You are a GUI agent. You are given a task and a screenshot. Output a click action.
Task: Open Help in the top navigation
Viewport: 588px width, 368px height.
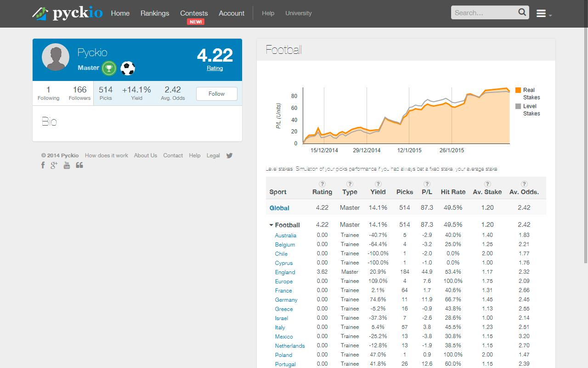click(x=268, y=13)
